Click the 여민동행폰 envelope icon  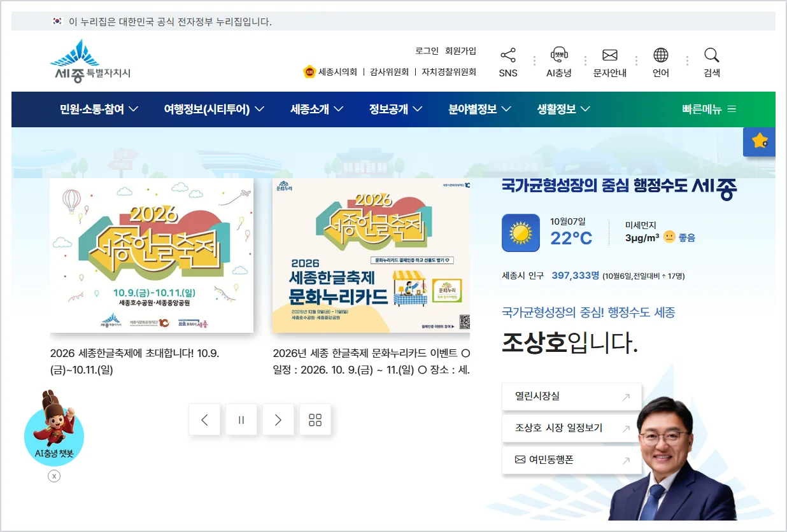(x=520, y=459)
